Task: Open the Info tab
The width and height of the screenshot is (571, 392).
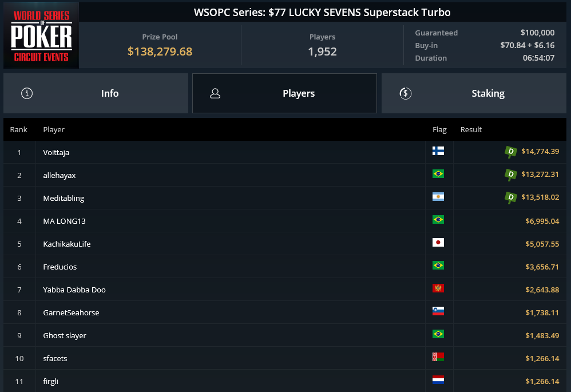Action: [x=96, y=93]
